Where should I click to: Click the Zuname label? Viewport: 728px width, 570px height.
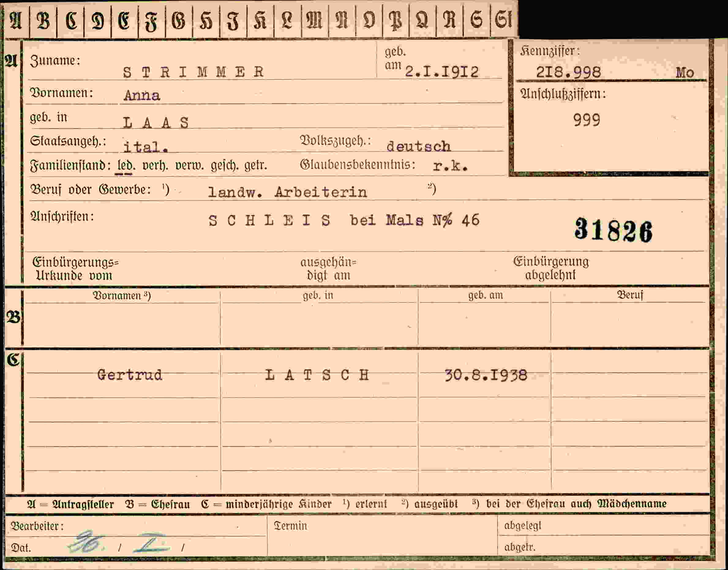tap(55, 61)
